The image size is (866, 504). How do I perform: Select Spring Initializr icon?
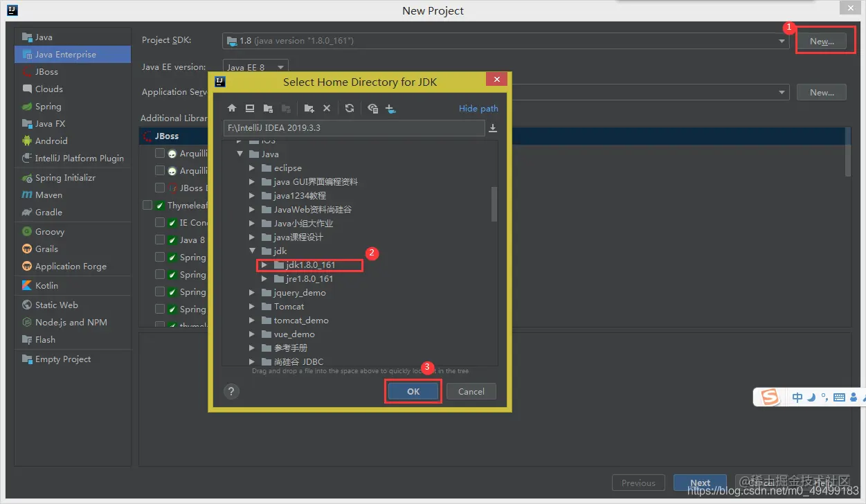tap(27, 178)
